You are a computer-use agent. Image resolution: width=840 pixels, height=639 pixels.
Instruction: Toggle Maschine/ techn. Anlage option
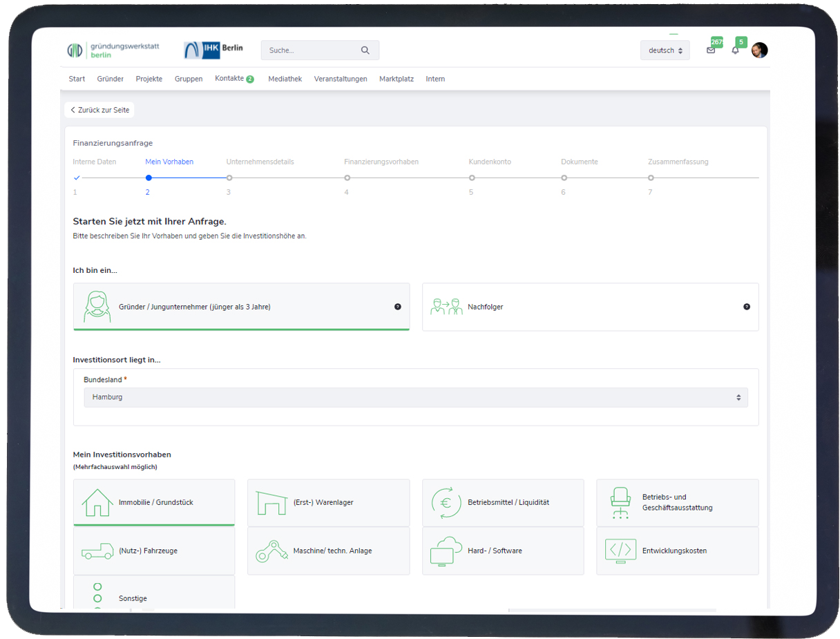(x=328, y=551)
